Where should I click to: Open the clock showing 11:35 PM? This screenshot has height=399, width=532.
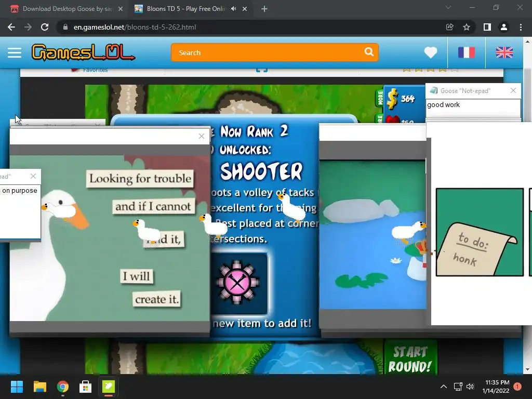(x=497, y=387)
